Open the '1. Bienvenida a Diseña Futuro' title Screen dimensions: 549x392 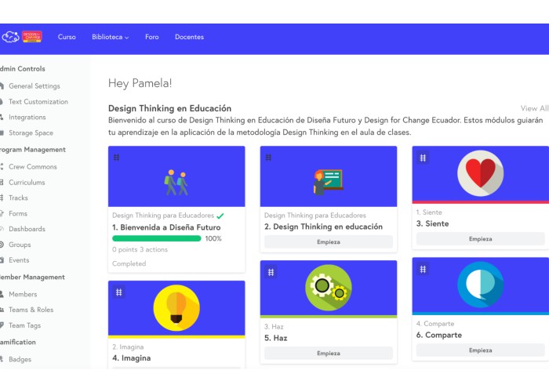(166, 227)
